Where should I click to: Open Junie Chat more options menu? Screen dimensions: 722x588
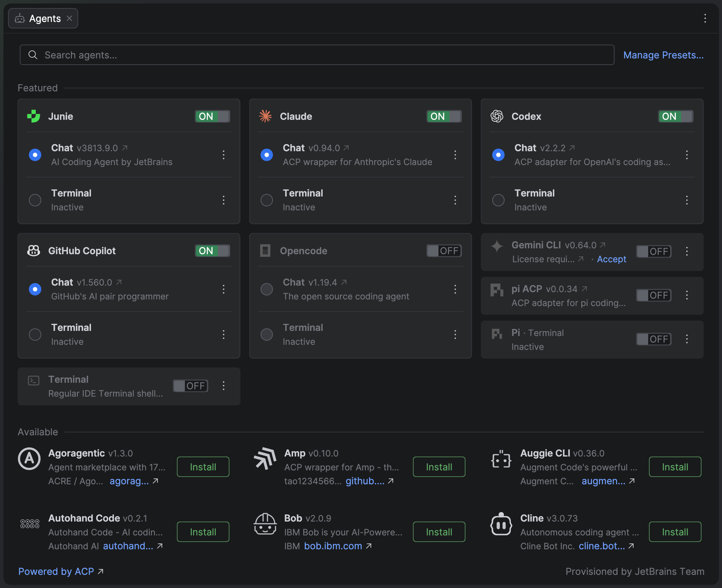pos(224,155)
